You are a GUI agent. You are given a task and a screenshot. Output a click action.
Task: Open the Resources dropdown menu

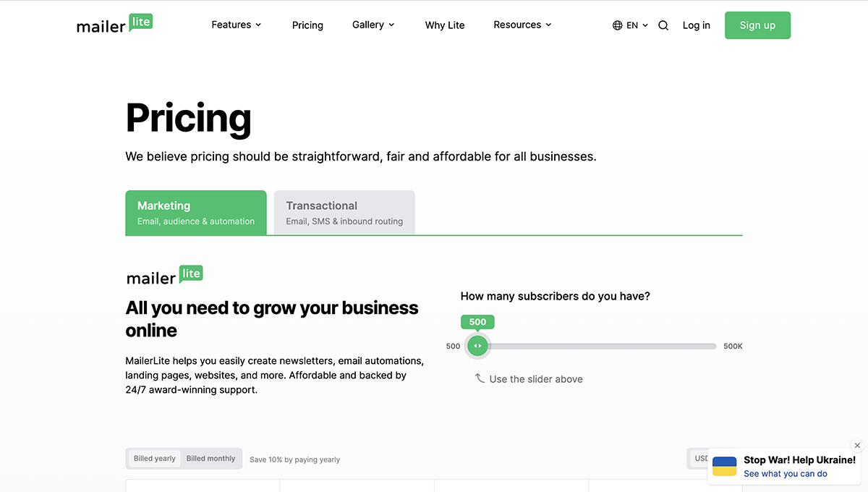coord(522,25)
